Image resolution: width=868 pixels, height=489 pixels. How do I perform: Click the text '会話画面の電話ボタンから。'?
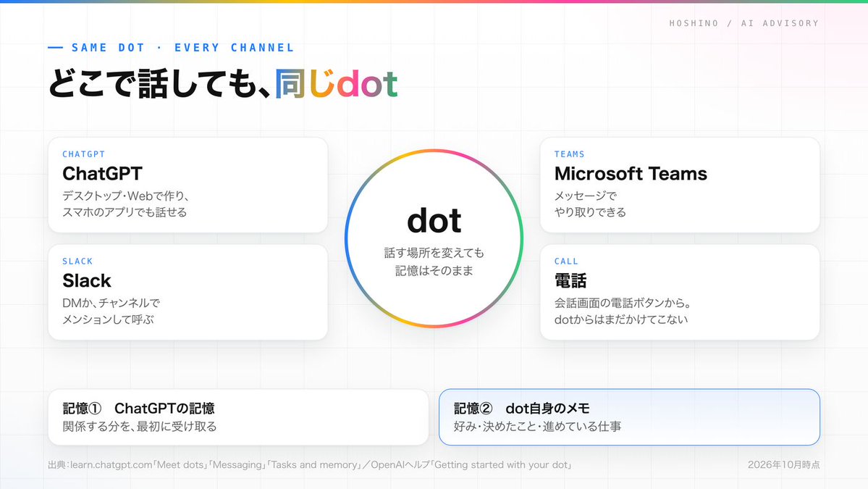623,303
